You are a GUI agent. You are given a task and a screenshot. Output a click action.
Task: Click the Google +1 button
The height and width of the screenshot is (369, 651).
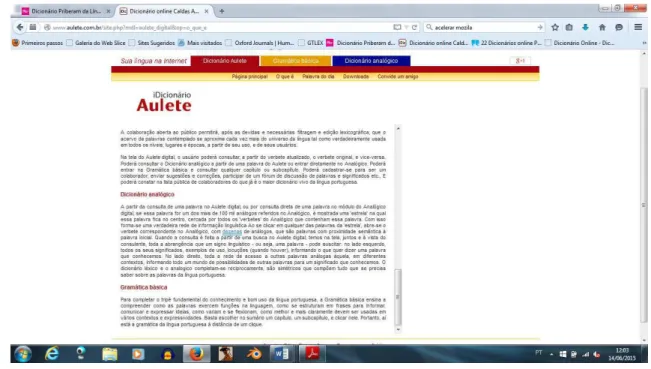pos(520,61)
